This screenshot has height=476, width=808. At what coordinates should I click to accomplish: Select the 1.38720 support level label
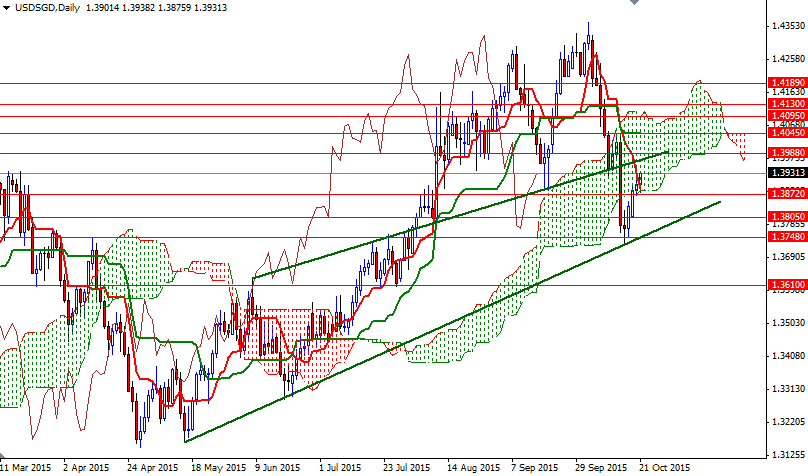point(787,194)
